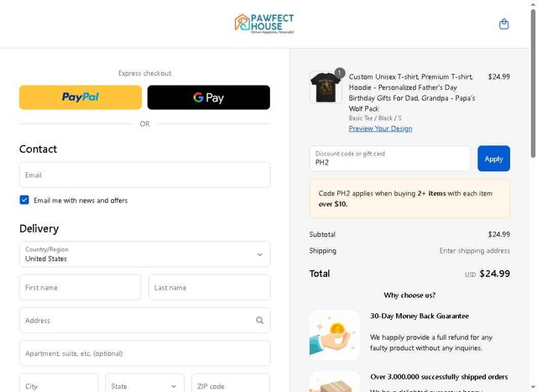
Task: Uncheck Email me with news and offers
Action: tap(24, 200)
